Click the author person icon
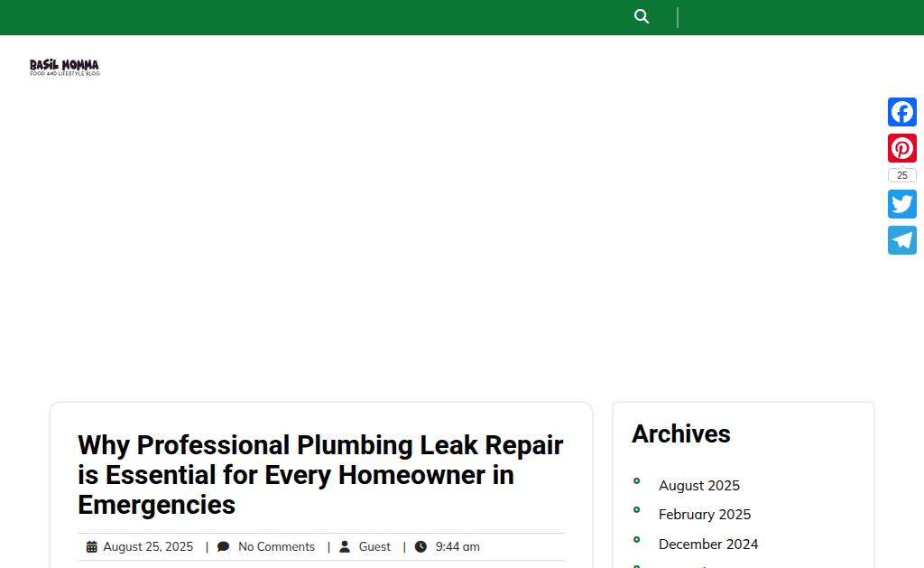The width and height of the screenshot is (924, 568). click(x=345, y=546)
